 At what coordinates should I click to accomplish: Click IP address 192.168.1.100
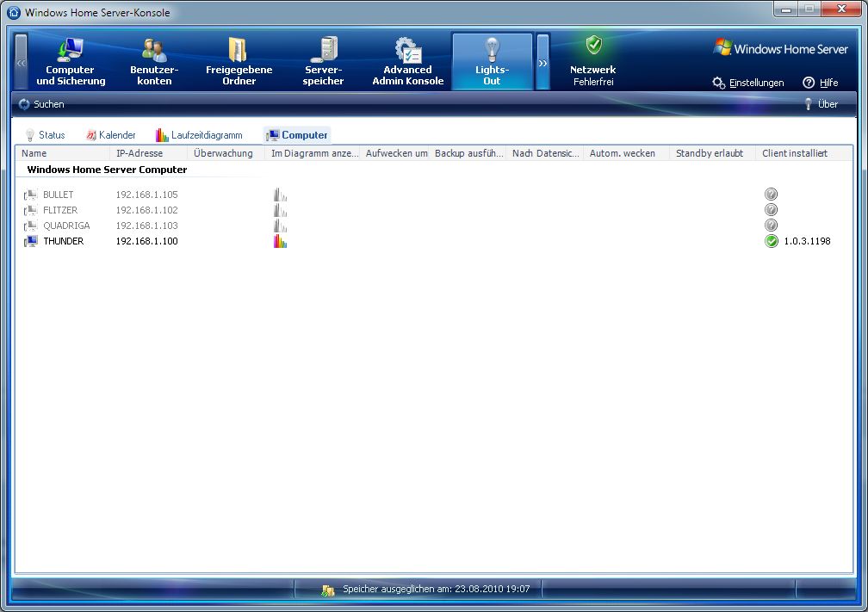146,241
